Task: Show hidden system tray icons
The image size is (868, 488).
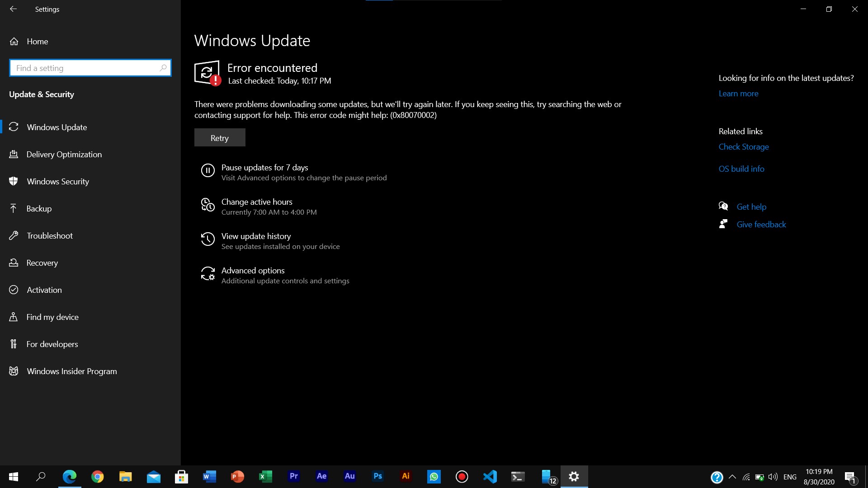Action: pyautogui.click(x=732, y=477)
